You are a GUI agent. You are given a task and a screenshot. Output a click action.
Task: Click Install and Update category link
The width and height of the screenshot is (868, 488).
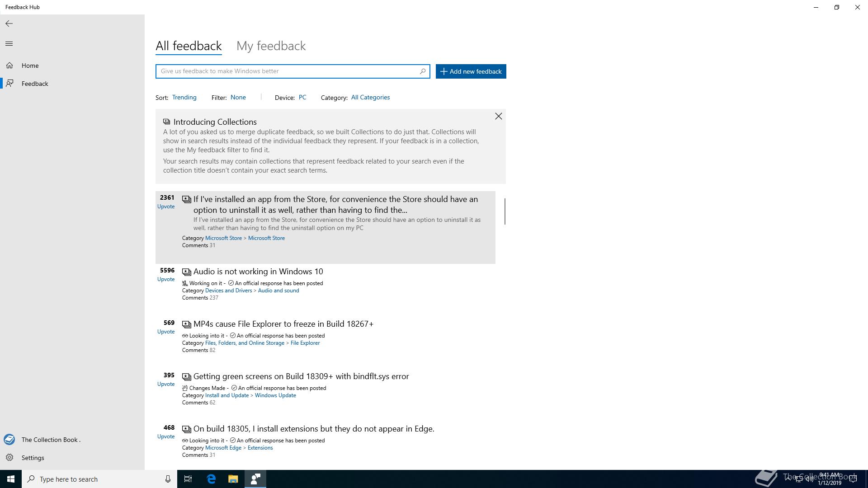pyautogui.click(x=227, y=395)
